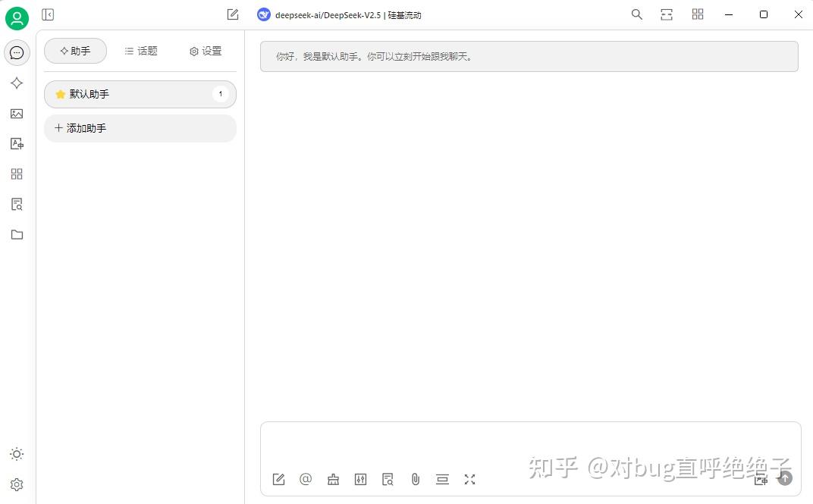Open the model settings sliders icon
This screenshot has height=504, width=813.
[x=360, y=479]
